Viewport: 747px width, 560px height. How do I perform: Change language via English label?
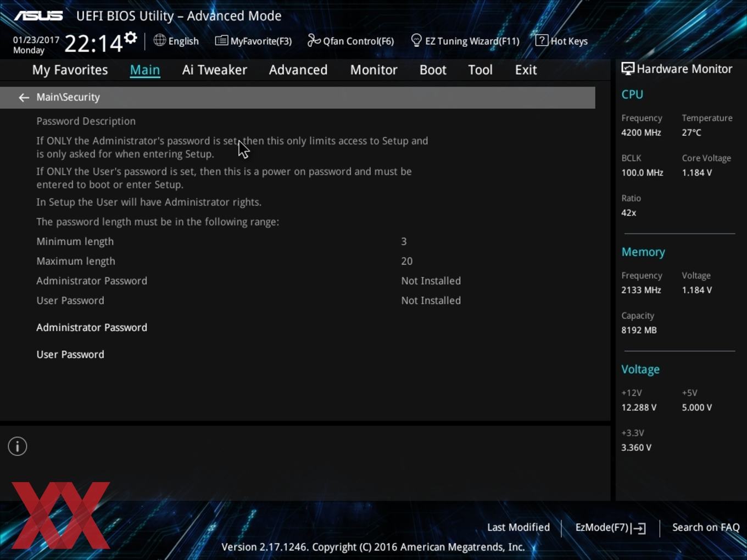click(x=183, y=41)
